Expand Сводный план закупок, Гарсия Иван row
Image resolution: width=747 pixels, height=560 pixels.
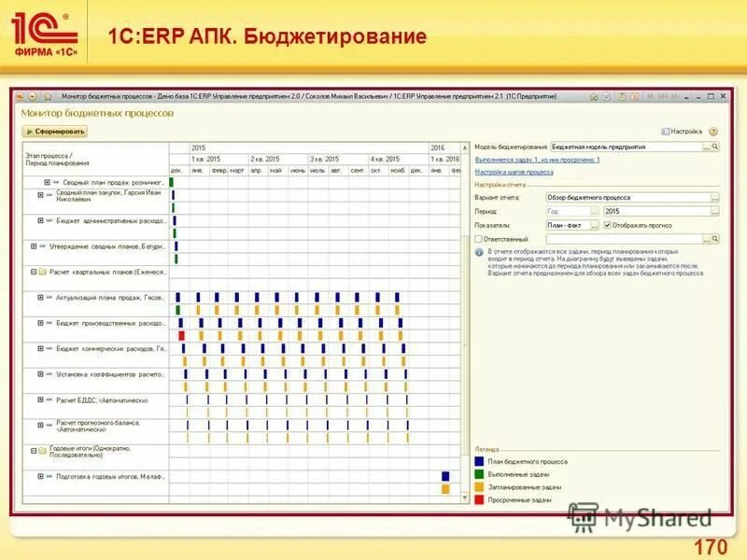[40, 195]
